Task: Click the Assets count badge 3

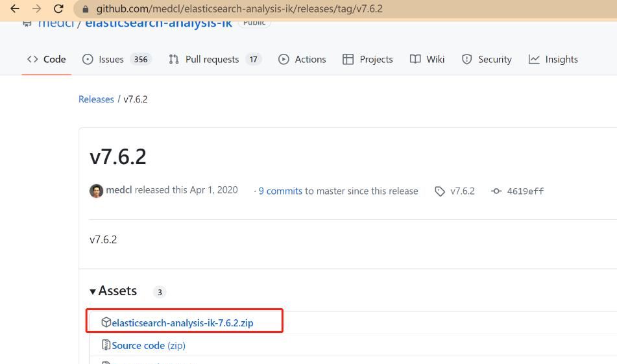Action: pos(160,292)
